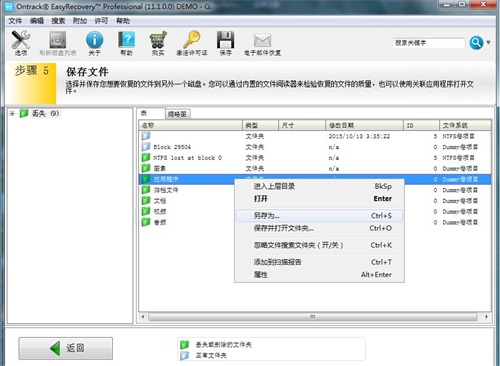Open the 选项 (options) wrench tool

(x=21, y=43)
